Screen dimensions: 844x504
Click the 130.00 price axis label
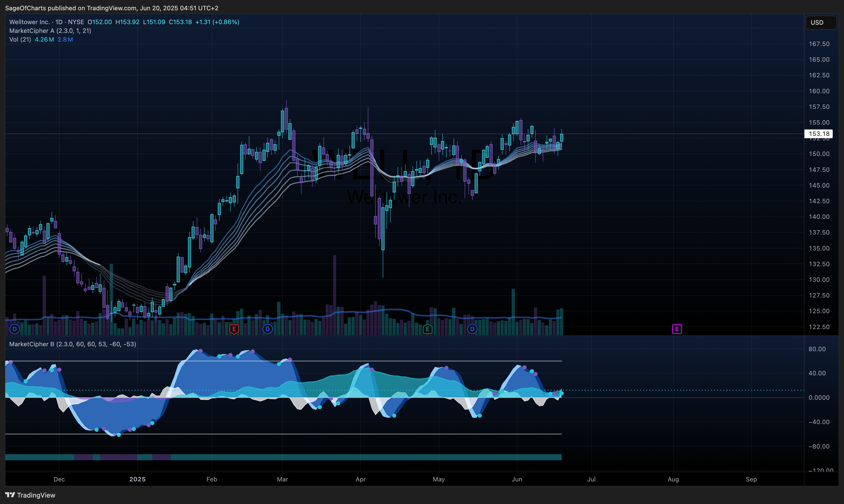point(819,279)
